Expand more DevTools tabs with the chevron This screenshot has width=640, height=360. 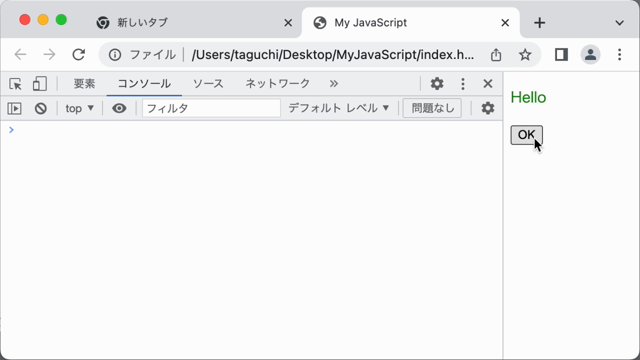334,84
